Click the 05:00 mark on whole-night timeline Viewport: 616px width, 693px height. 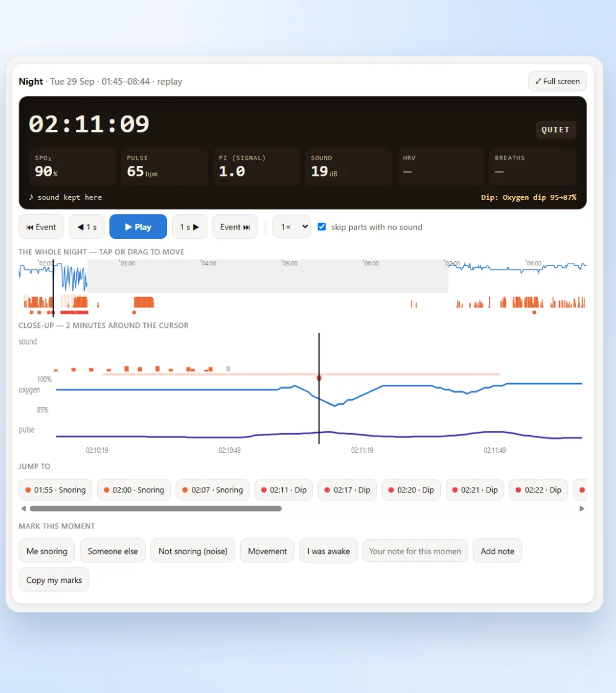(x=290, y=264)
